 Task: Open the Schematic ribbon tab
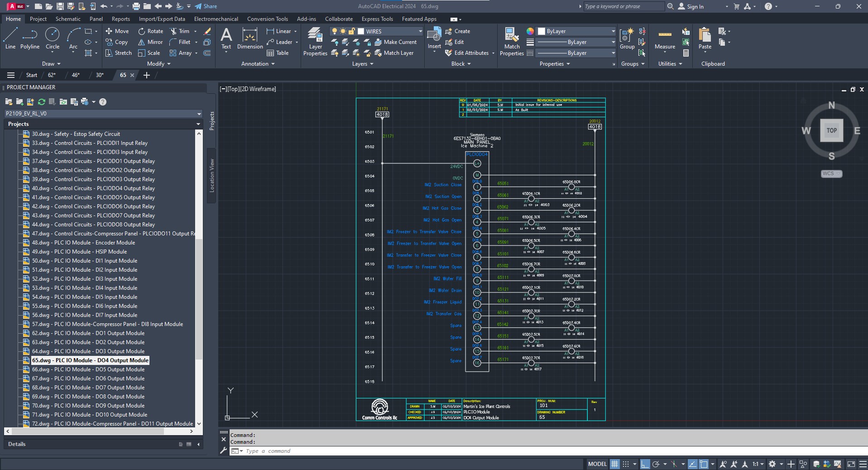pos(68,19)
